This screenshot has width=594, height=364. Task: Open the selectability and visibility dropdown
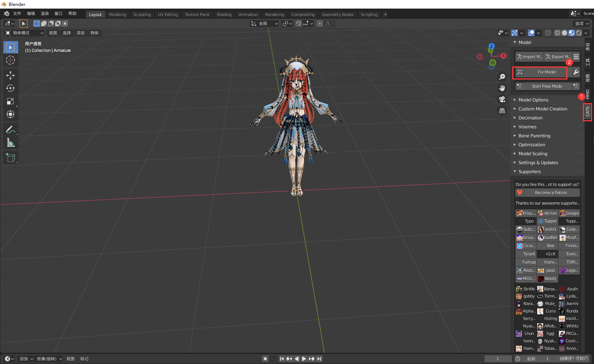pyautogui.click(x=502, y=33)
